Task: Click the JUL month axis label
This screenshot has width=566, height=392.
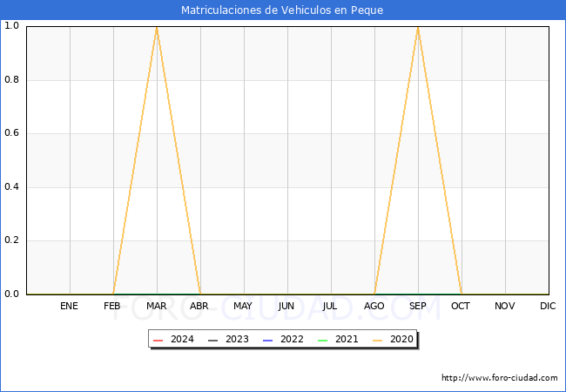Action: click(330, 306)
